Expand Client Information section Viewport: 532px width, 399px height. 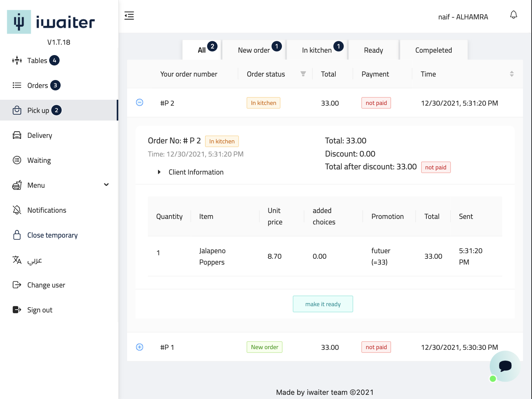(x=159, y=172)
